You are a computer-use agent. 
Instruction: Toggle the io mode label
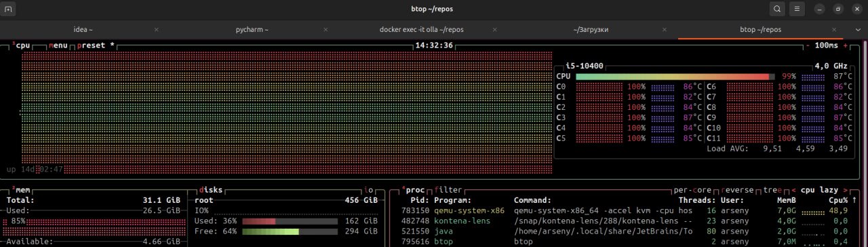(370, 190)
